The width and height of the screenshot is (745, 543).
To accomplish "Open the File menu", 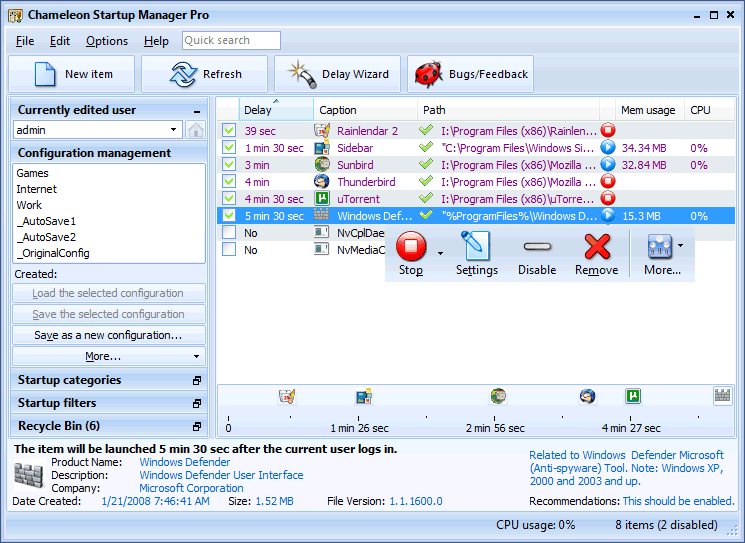I will click(x=25, y=41).
